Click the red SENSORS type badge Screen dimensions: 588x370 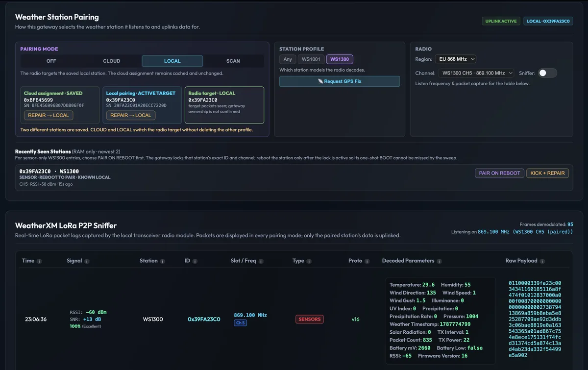pos(309,319)
